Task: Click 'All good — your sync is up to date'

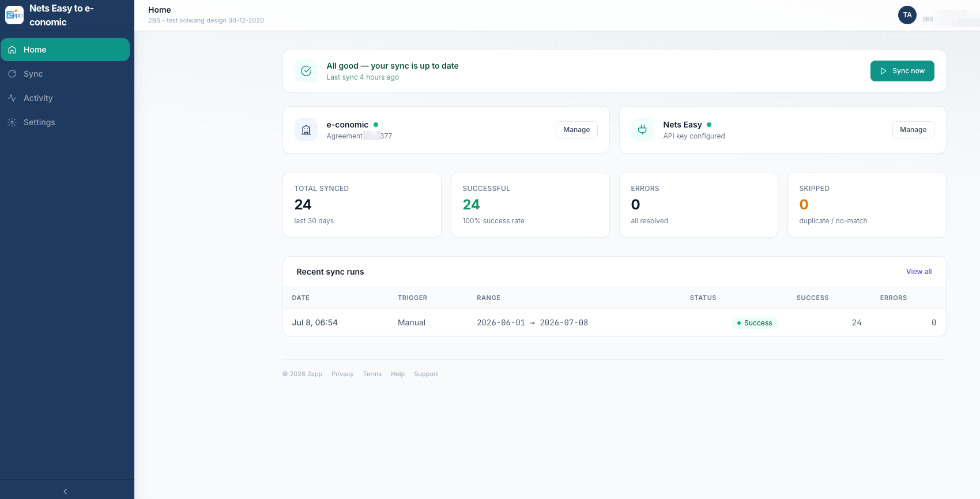Action: [393, 66]
